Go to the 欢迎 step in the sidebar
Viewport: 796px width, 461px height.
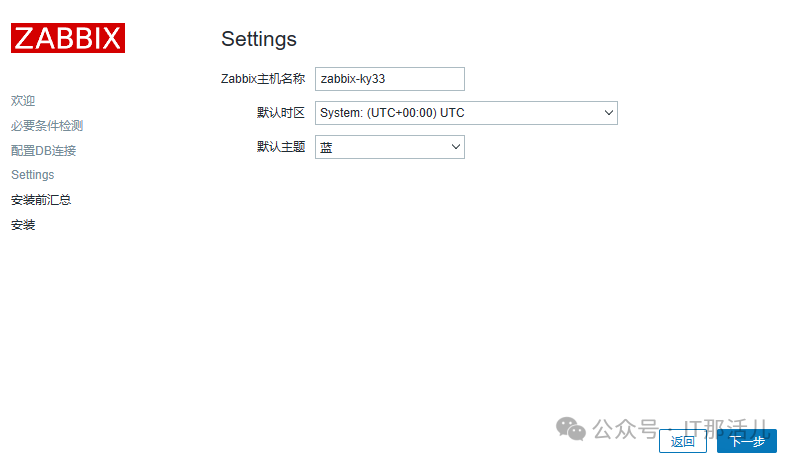point(23,101)
